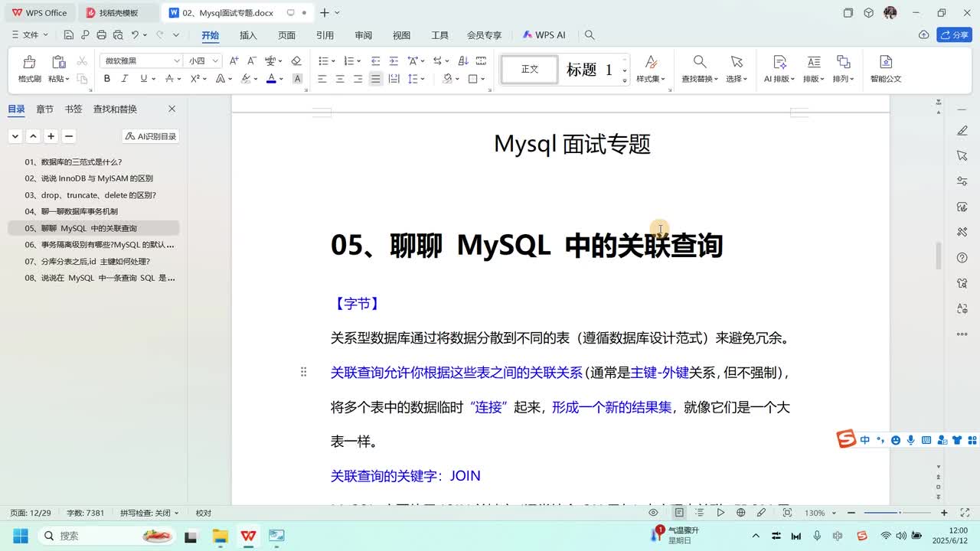Click increase indent icon
The image size is (980, 551).
tap(394, 61)
